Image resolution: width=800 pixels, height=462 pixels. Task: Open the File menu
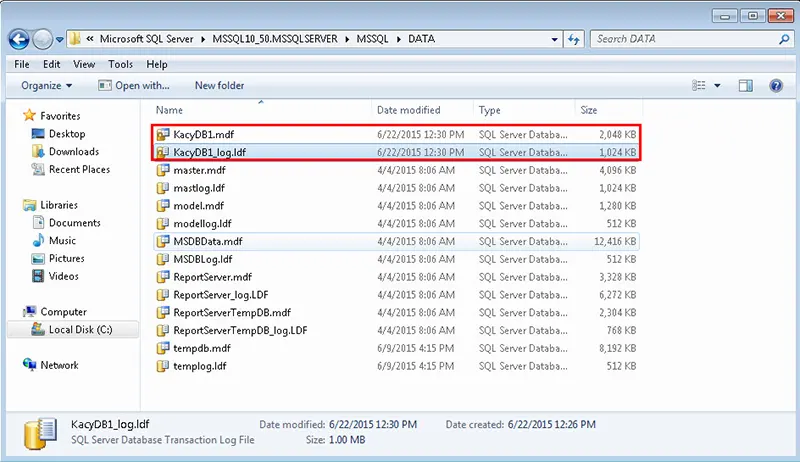21,64
